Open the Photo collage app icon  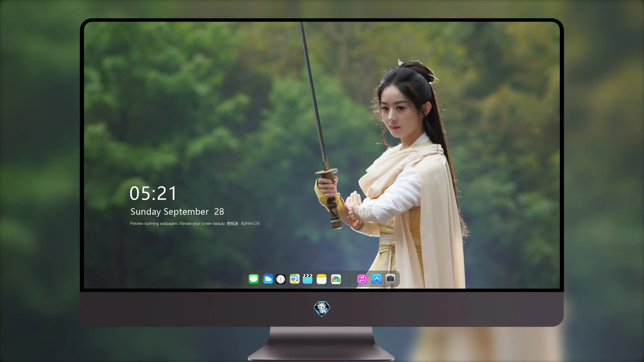(336, 279)
